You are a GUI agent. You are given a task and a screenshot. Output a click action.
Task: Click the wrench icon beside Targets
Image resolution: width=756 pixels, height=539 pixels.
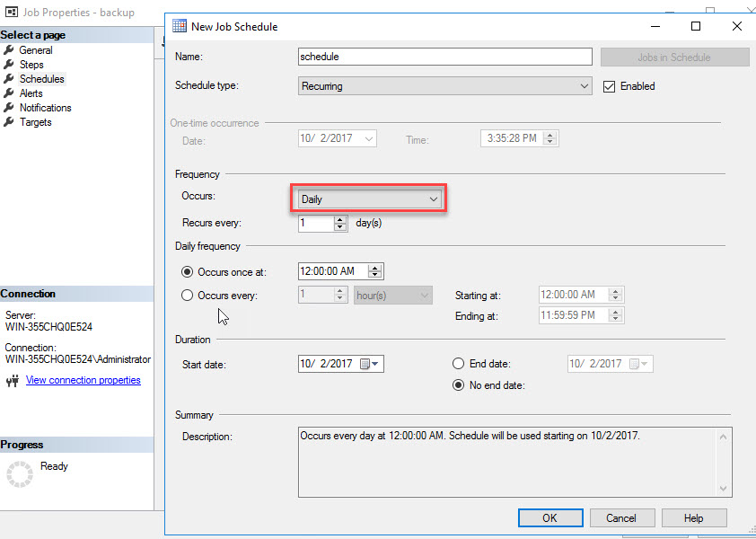point(9,122)
